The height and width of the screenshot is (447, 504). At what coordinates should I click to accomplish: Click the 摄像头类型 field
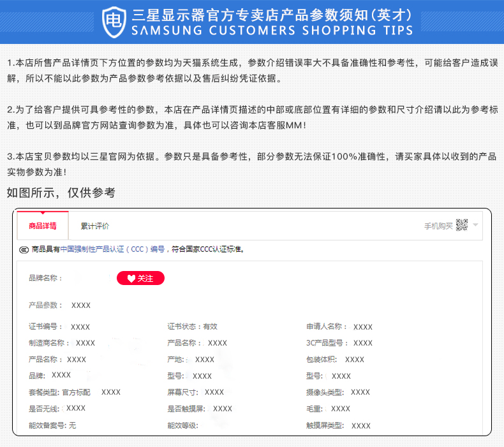(338, 392)
